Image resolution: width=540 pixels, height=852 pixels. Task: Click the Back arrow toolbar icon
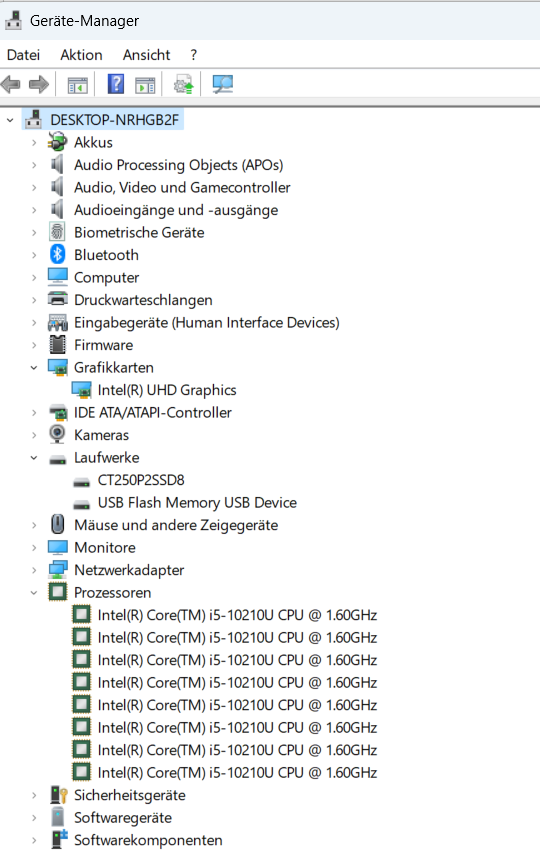[11, 84]
